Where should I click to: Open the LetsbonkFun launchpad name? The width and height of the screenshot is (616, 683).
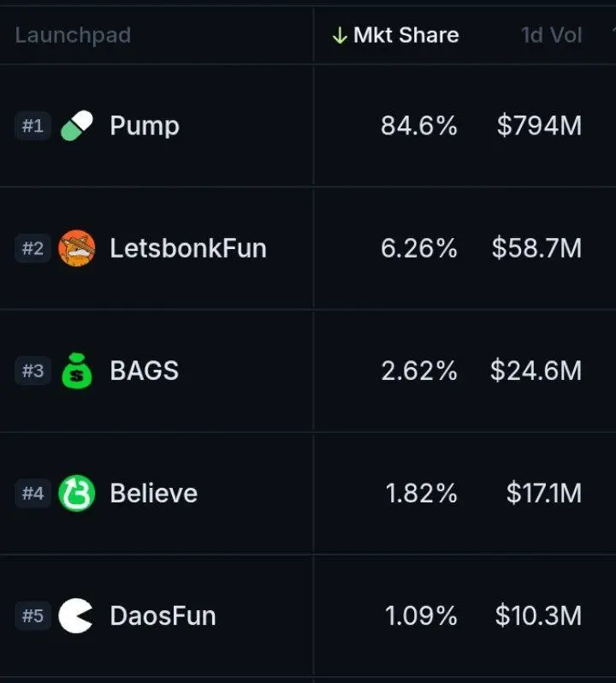[x=188, y=248]
